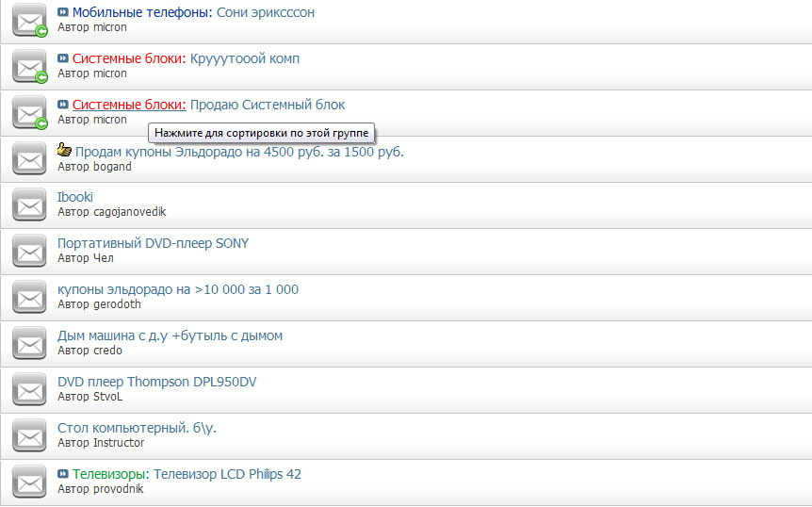Sort by underlined Системные блоки prefix

click(128, 105)
